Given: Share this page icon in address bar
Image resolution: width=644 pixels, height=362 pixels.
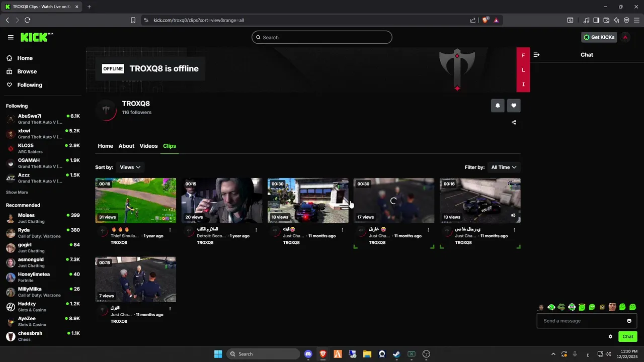Looking at the screenshot, I should pyautogui.click(x=473, y=20).
